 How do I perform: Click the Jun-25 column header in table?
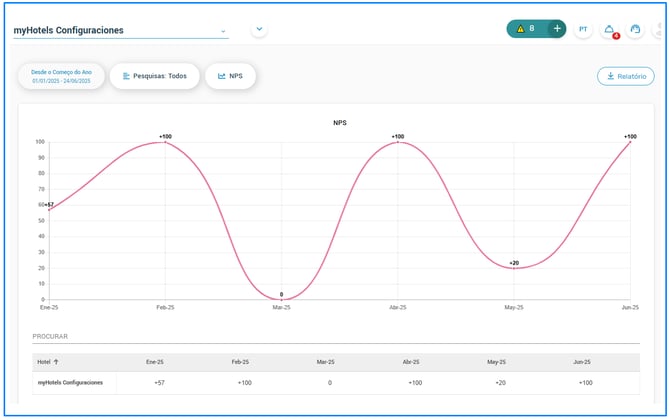[x=582, y=362]
